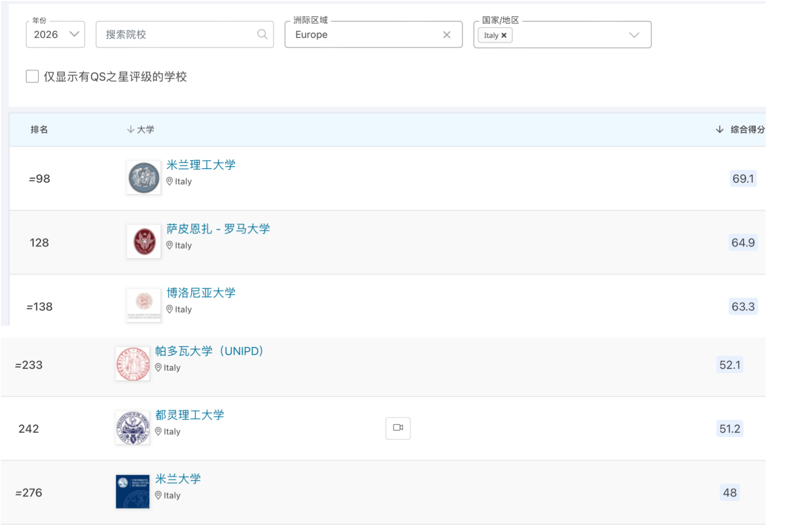Click location pin under 帕多瓦大学

(x=158, y=367)
